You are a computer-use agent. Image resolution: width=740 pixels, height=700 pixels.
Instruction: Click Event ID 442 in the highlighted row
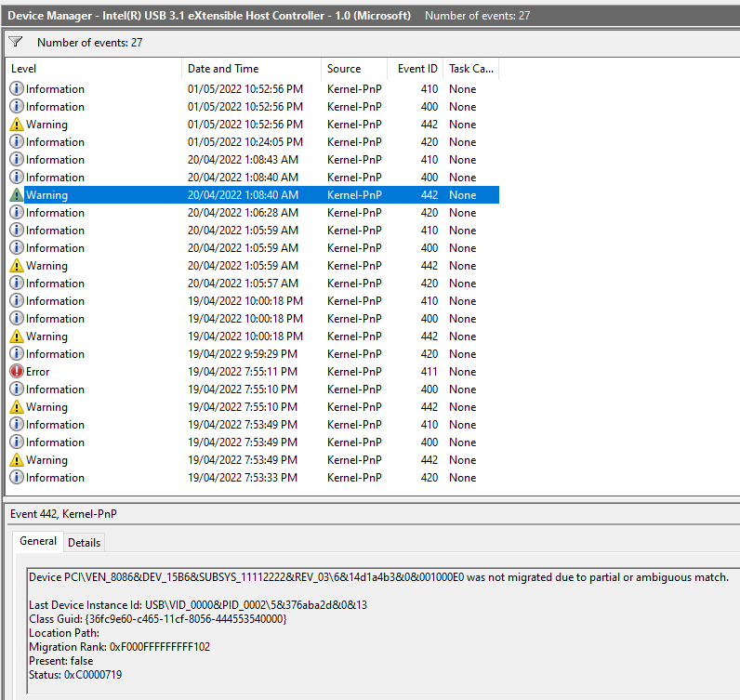429,195
